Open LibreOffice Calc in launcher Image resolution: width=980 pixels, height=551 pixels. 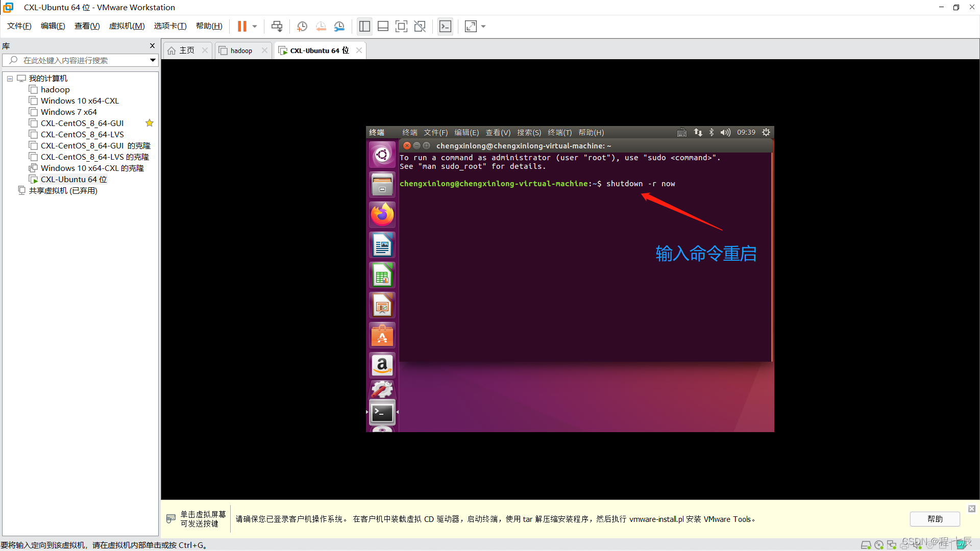pyautogui.click(x=382, y=275)
